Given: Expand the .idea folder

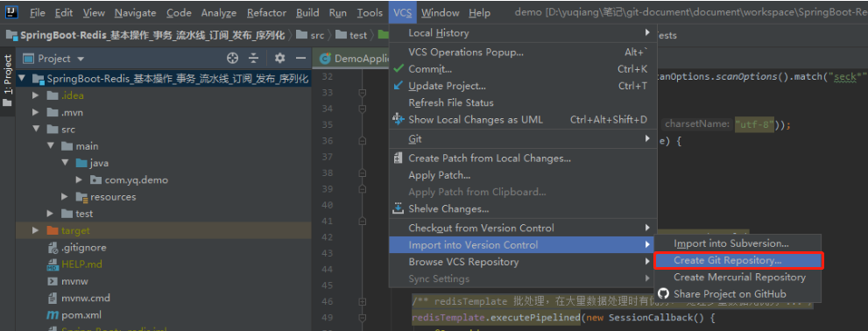Looking at the screenshot, I should click(36, 95).
